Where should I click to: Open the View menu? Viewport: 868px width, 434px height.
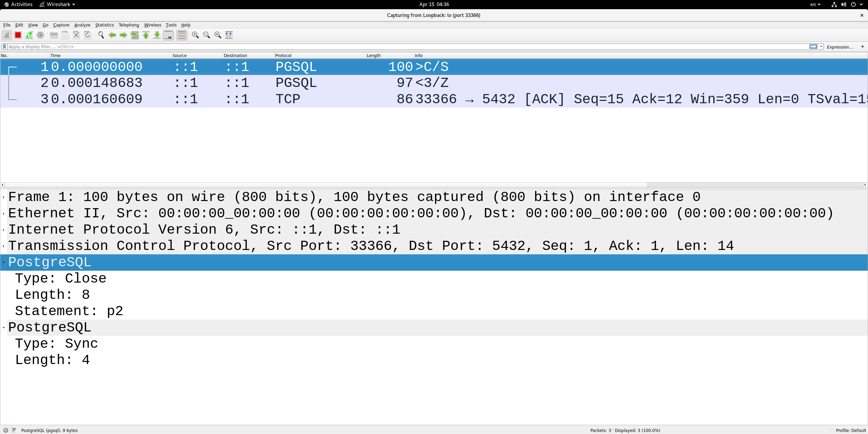click(x=33, y=25)
